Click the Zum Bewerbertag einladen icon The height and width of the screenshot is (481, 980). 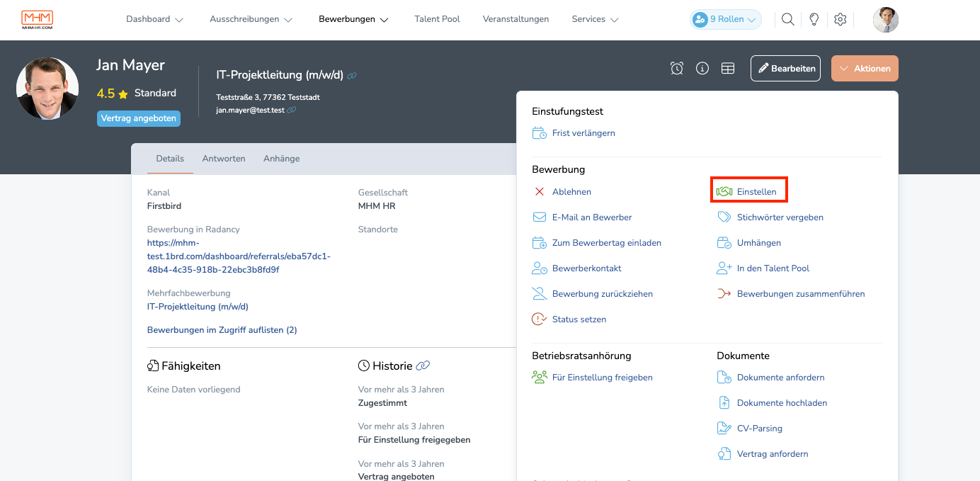point(540,243)
